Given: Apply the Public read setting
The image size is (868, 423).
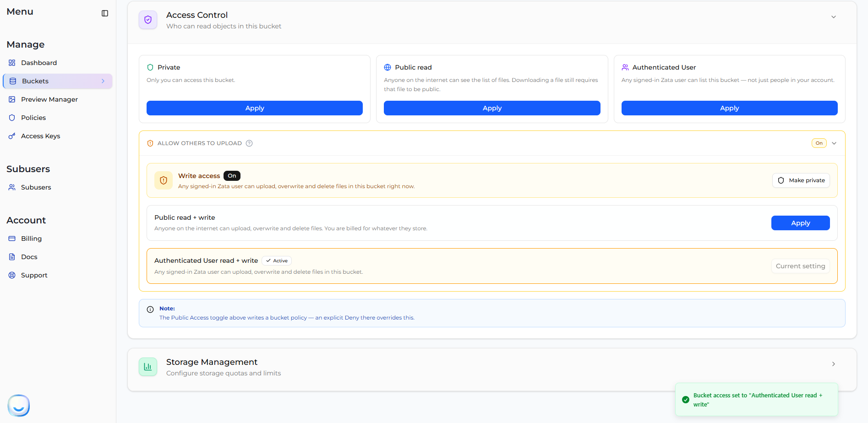Looking at the screenshot, I should pyautogui.click(x=492, y=108).
